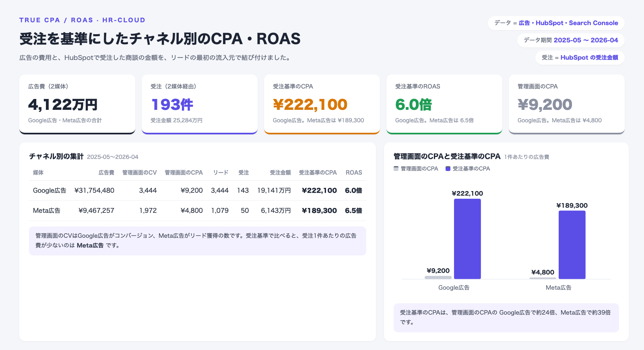
Task: Click the 管理画面のCV column header
Action: [x=139, y=173]
